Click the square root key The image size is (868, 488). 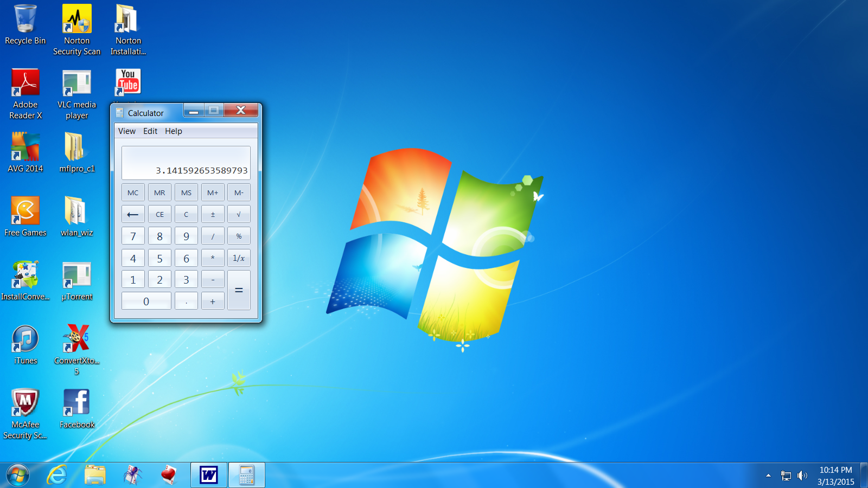[x=239, y=214]
